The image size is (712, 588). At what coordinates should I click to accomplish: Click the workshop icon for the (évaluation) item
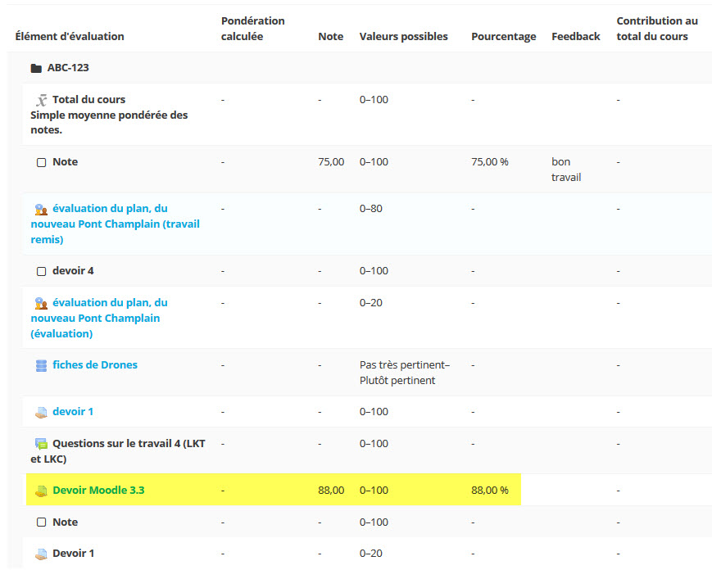pyautogui.click(x=41, y=303)
